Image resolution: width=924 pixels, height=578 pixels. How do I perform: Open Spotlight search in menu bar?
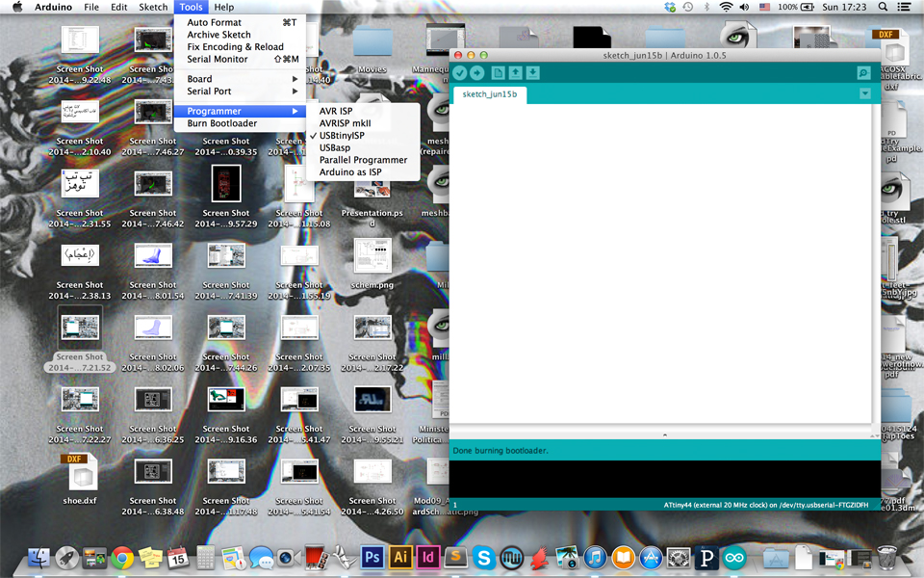[x=883, y=7]
